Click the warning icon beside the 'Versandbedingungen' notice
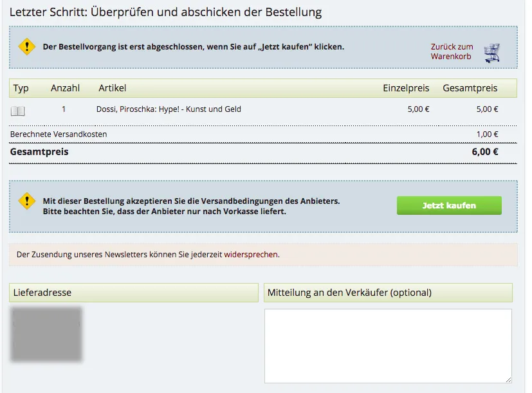 point(26,201)
